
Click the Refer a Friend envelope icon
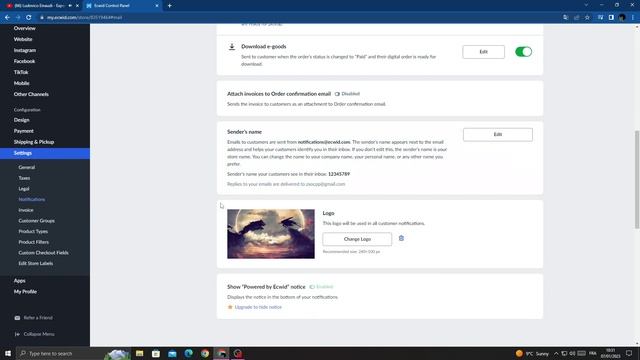point(17,318)
